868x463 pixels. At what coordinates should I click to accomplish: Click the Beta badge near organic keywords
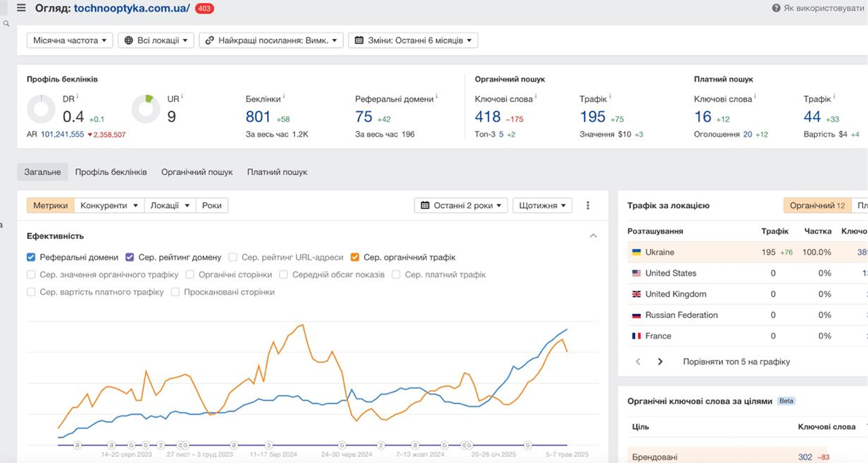[786, 401]
